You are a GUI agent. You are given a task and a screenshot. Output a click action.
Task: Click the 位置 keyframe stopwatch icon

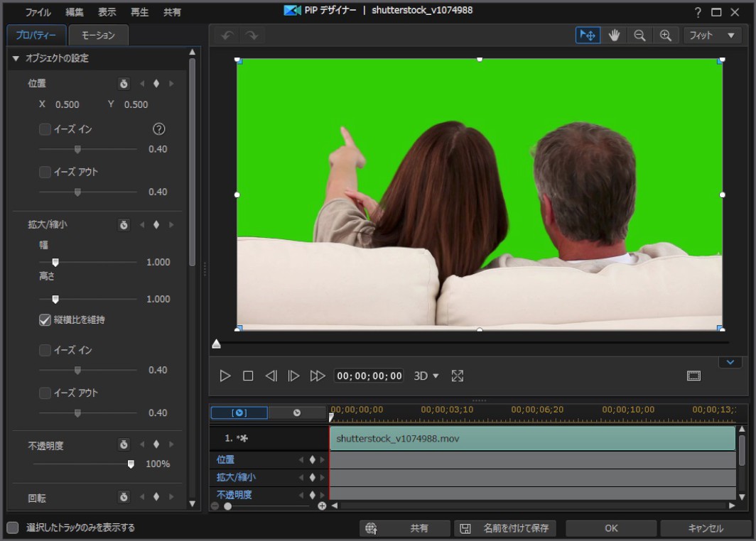pos(124,84)
